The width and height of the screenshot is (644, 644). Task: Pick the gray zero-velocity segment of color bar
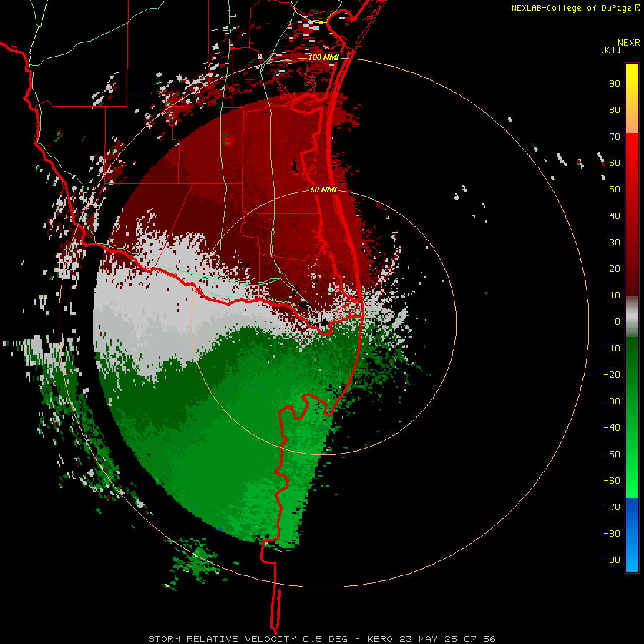coord(632,317)
